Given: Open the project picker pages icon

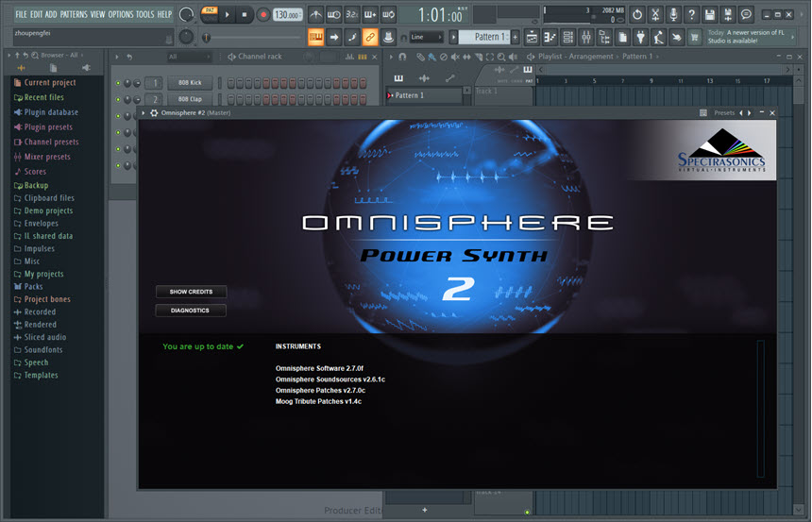Looking at the screenshot, I should pos(622,37).
